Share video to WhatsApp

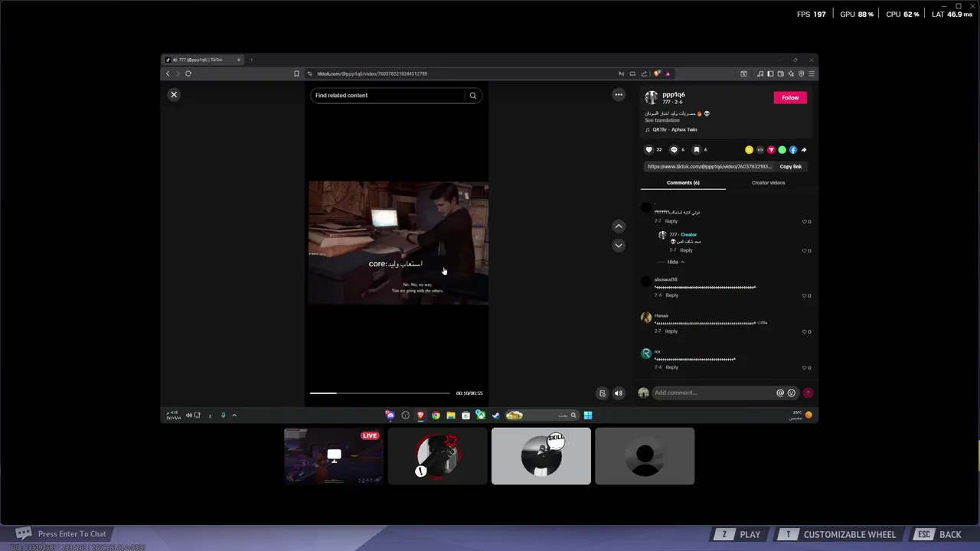pos(782,150)
